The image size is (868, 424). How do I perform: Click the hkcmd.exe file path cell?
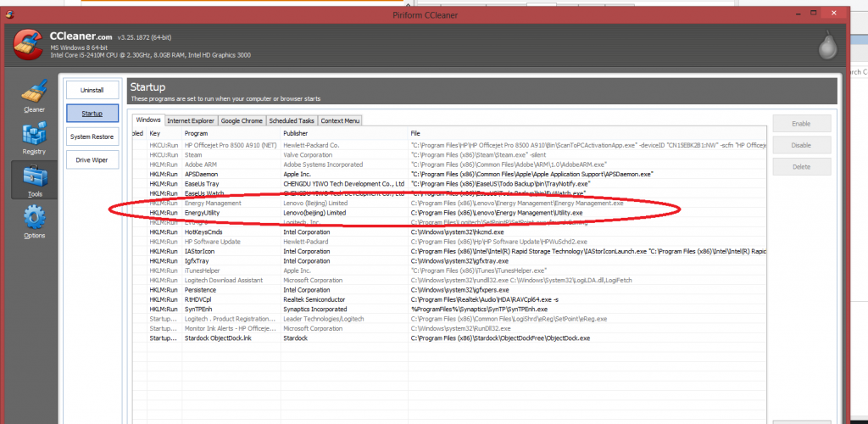point(457,232)
